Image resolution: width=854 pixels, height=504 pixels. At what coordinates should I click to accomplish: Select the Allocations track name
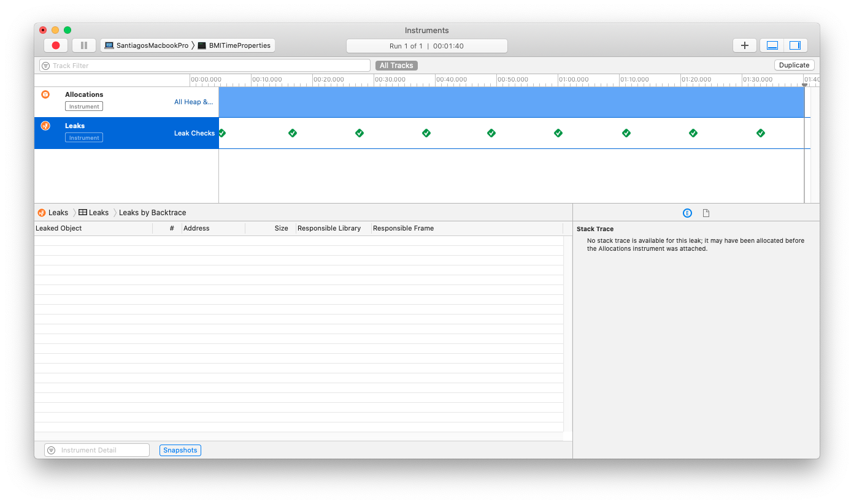click(84, 94)
